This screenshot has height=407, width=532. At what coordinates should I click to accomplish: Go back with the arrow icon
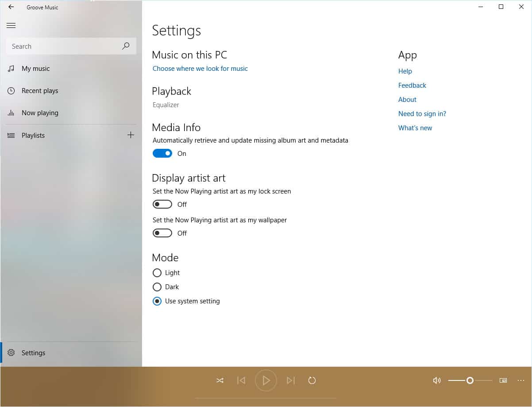click(11, 7)
